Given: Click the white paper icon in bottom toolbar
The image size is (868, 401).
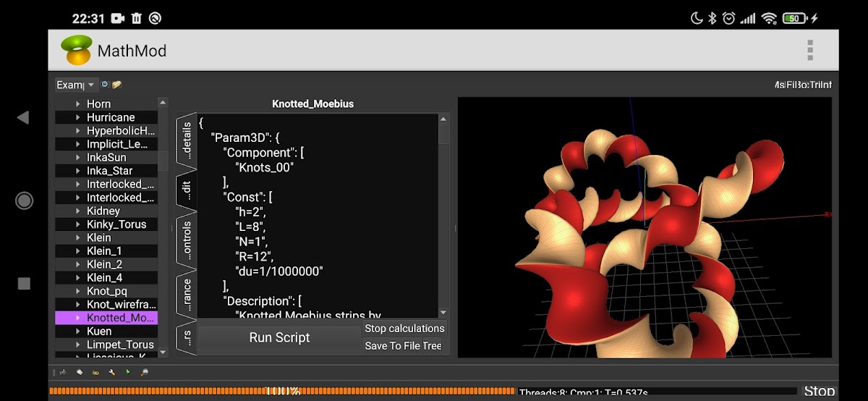Looking at the screenshot, I should point(80,372).
